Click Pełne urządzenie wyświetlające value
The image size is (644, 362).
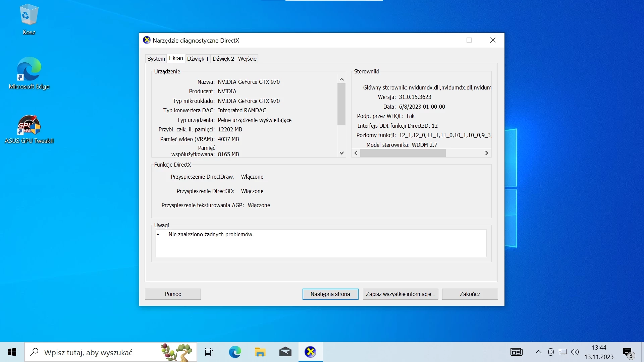click(x=255, y=120)
